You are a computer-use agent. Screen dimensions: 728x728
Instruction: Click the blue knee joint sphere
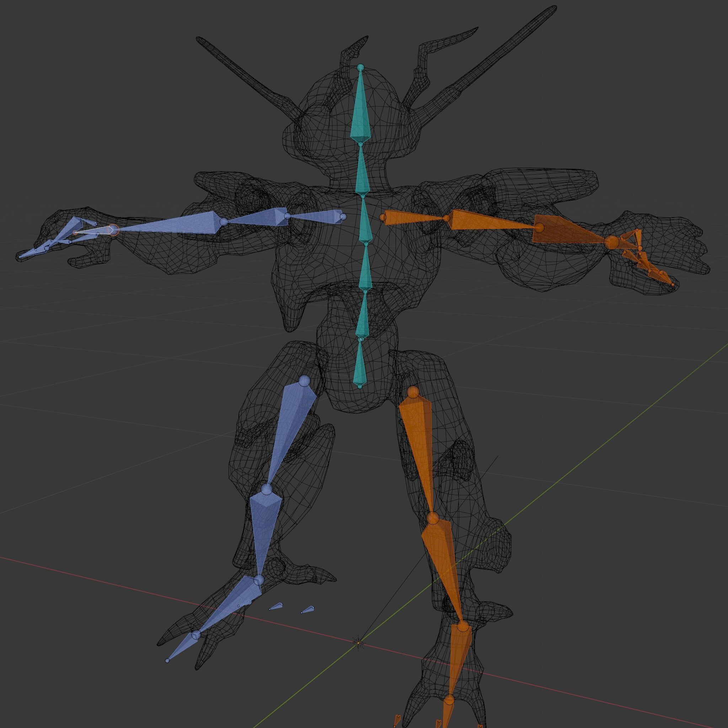click(x=266, y=490)
